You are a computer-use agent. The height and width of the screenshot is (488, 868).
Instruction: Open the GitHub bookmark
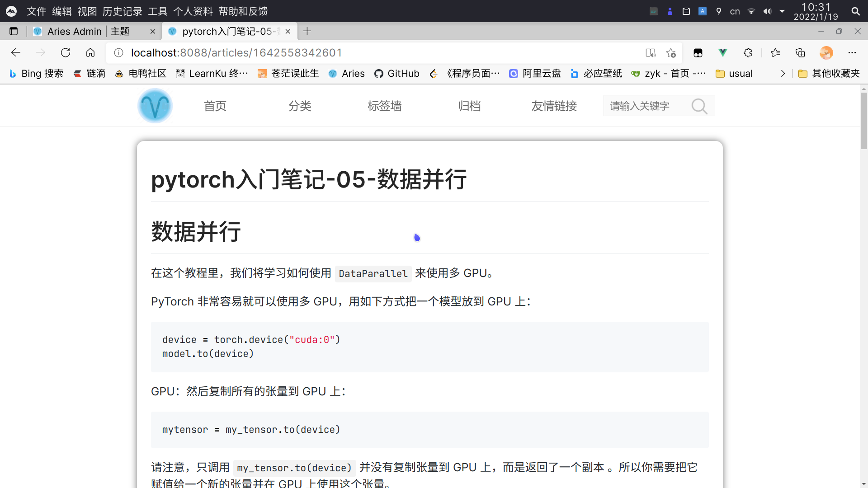click(397, 74)
